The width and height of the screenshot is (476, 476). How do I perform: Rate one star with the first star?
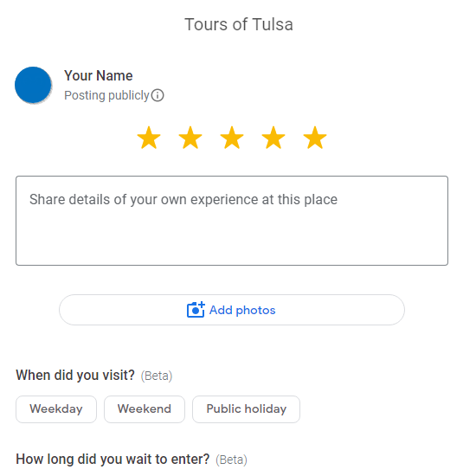point(149,138)
